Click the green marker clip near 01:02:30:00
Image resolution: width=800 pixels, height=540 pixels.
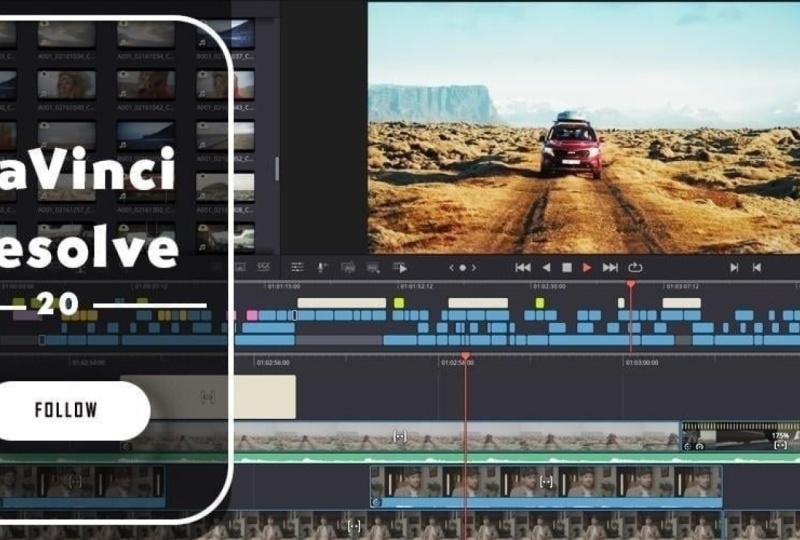[x=540, y=303]
